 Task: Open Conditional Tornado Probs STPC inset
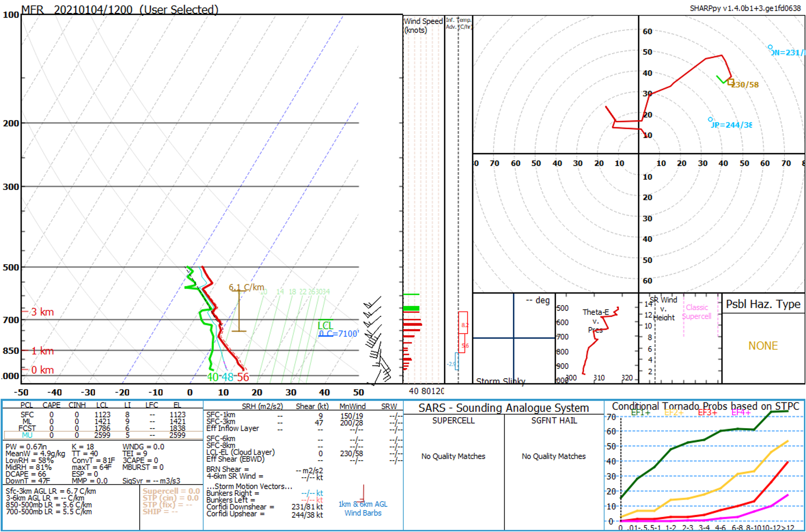click(705, 406)
